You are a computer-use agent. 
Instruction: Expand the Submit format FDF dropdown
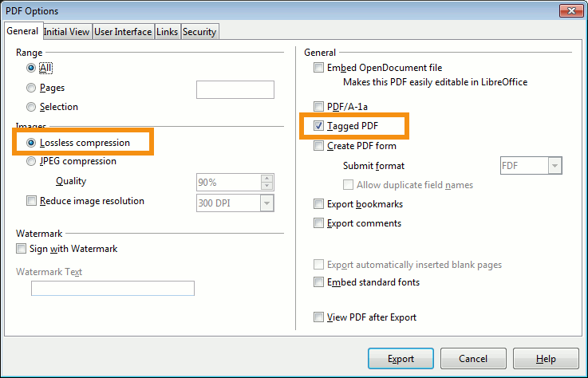click(554, 166)
